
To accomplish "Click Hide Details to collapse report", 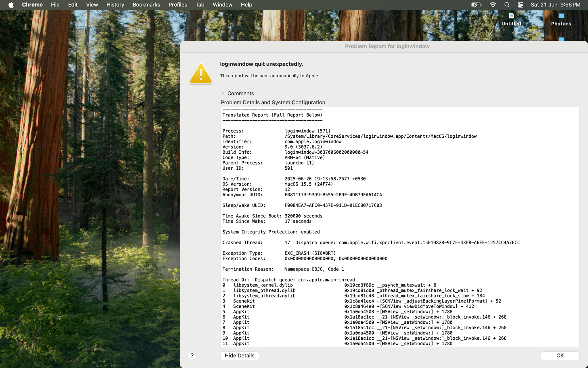I will pyautogui.click(x=240, y=355).
